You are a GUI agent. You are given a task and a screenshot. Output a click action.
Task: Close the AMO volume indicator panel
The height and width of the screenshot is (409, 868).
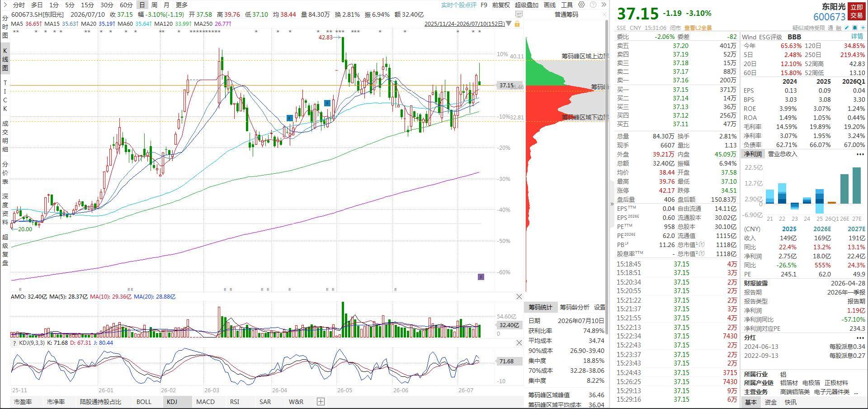519,297
